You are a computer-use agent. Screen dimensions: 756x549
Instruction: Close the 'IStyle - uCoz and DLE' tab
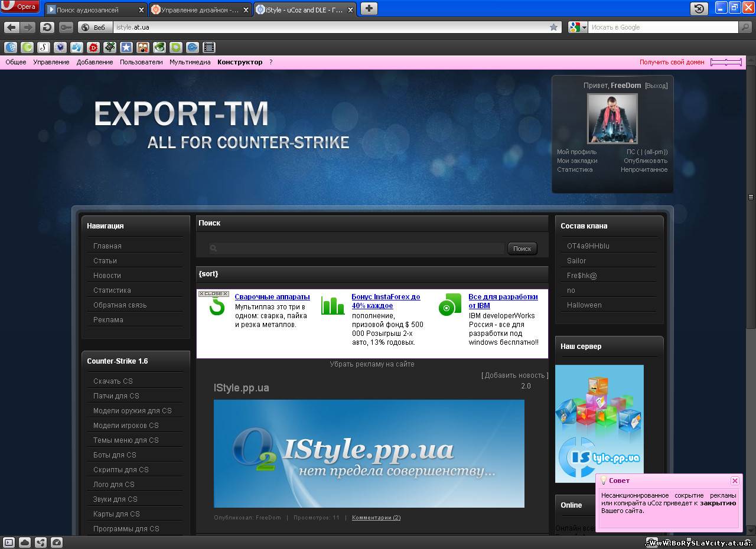tap(351, 10)
